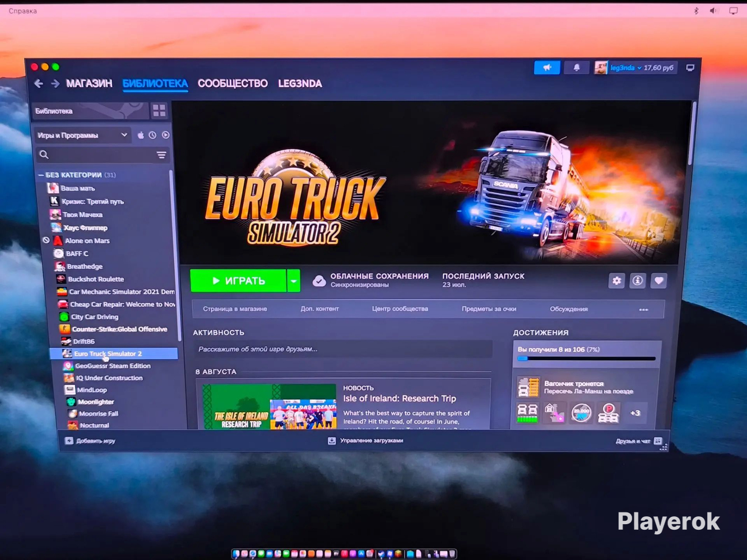
Task: Toggle sort by recent activity clock icon
Action: pos(152,135)
